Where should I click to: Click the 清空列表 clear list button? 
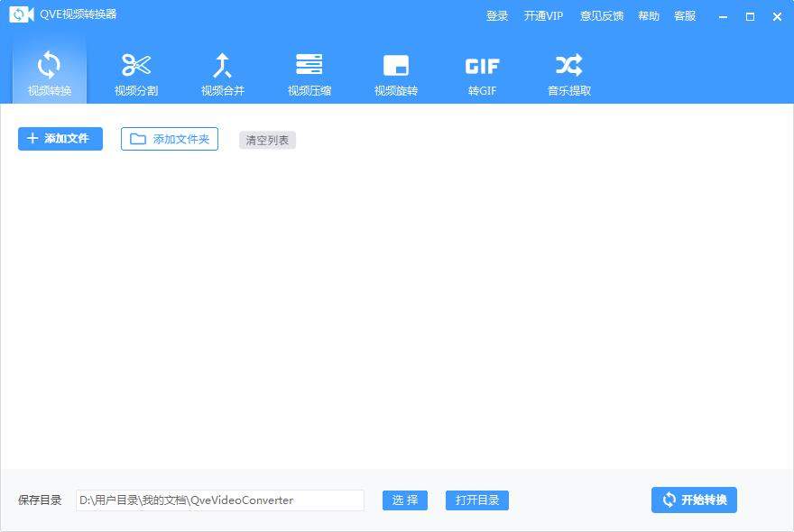click(x=266, y=140)
